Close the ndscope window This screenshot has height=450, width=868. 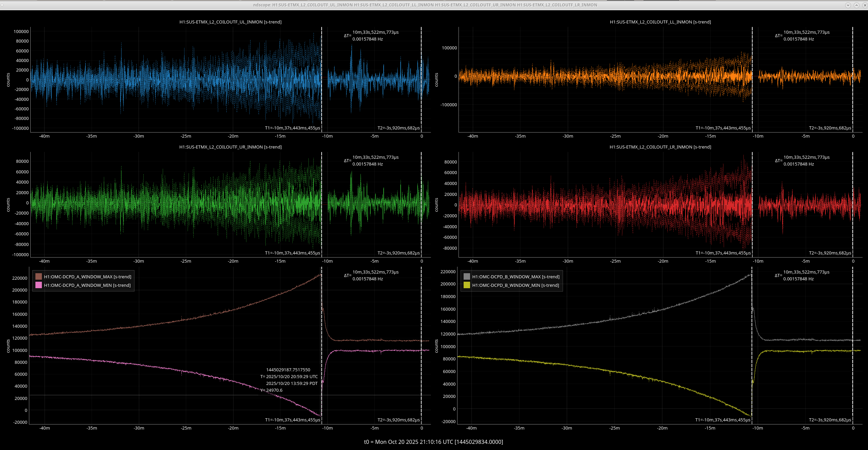point(865,5)
